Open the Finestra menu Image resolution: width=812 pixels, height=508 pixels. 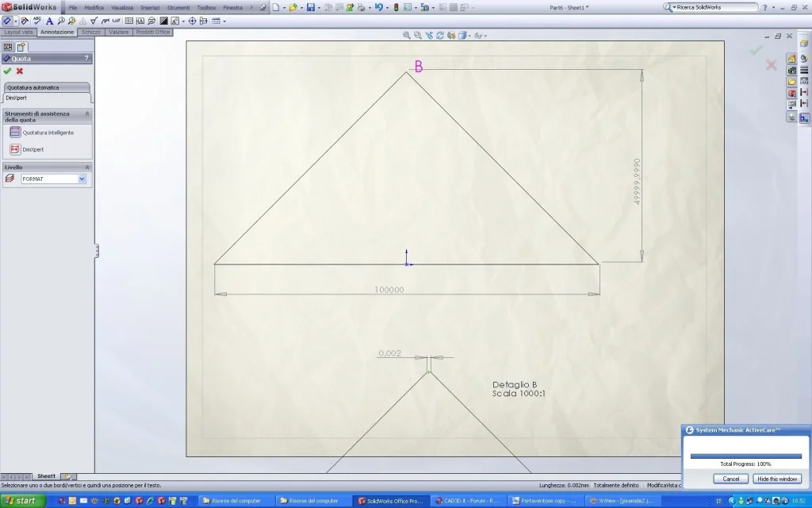coord(232,8)
